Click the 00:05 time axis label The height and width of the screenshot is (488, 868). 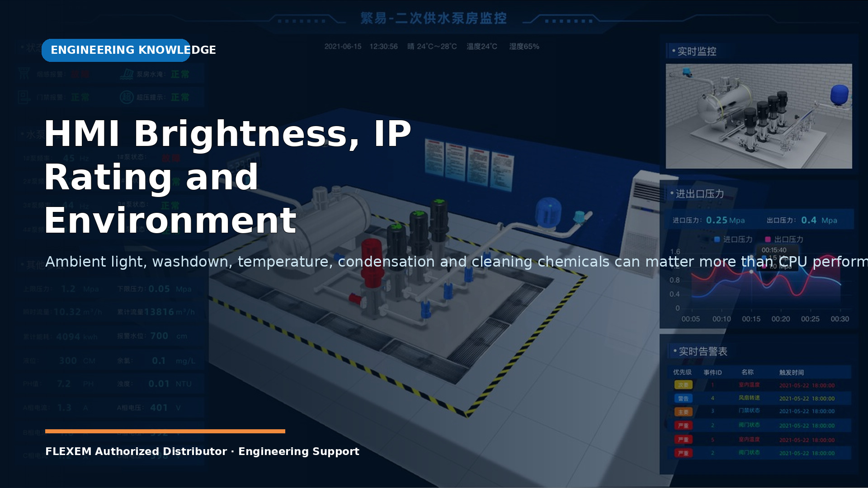click(x=690, y=319)
